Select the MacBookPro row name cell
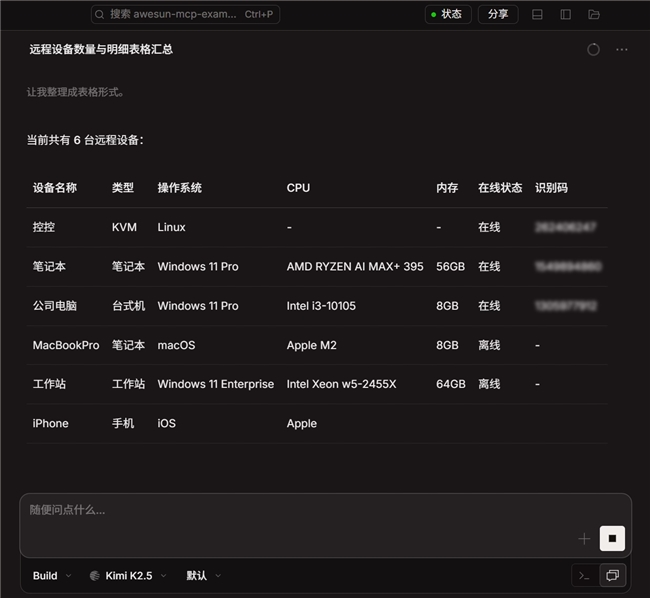The width and height of the screenshot is (650, 598). point(66,345)
